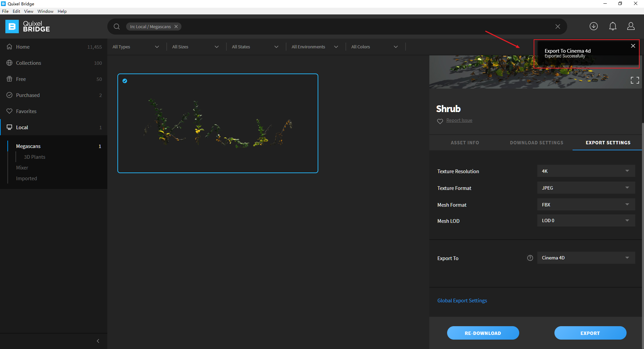Viewport: 644px width, 349px height.
Task: Click the Home count '11,455'
Action: pos(95,47)
